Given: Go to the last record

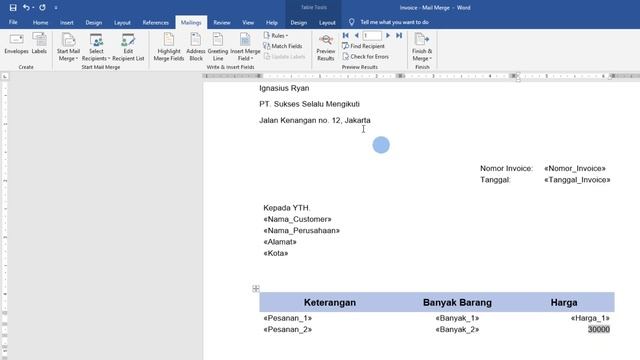Looking at the screenshot, I should tap(399, 36).
